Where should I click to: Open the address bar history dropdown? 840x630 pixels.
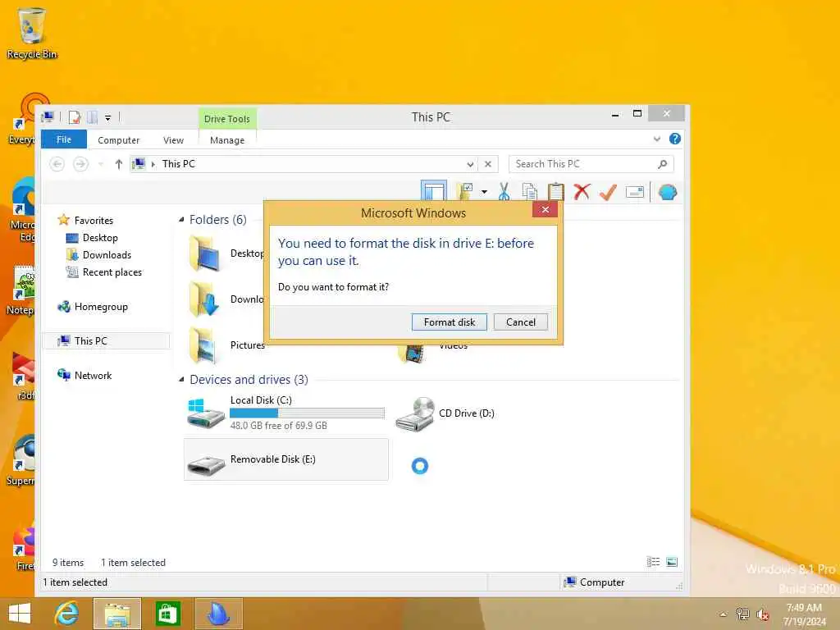pos(470,164)
